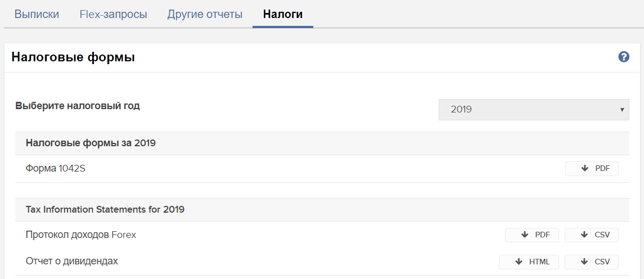Viewport: 644px width, 279px height.
Task: Click download arrow icon for Форма 1042S PDF
Action: pyautogui.click(x=585, y=168)
